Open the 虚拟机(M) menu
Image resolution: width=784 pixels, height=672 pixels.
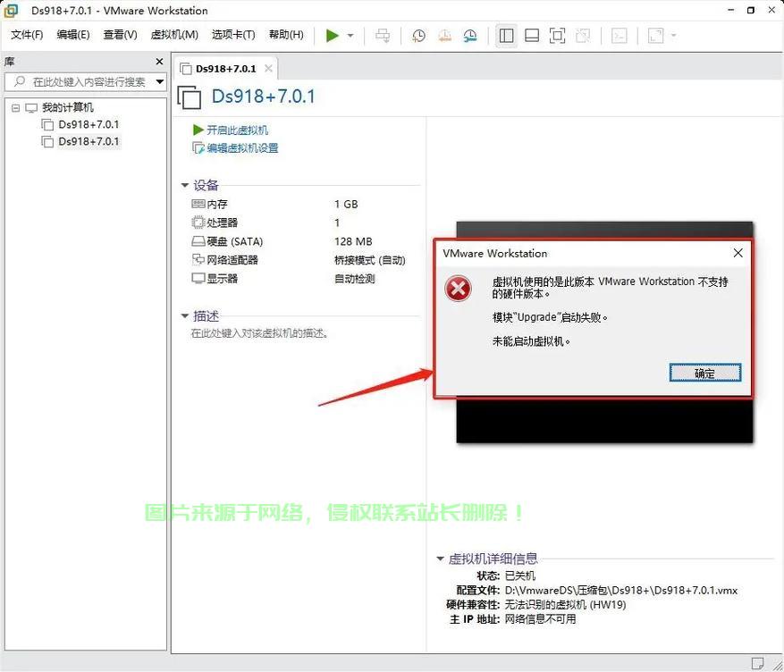tap(174, 35)
